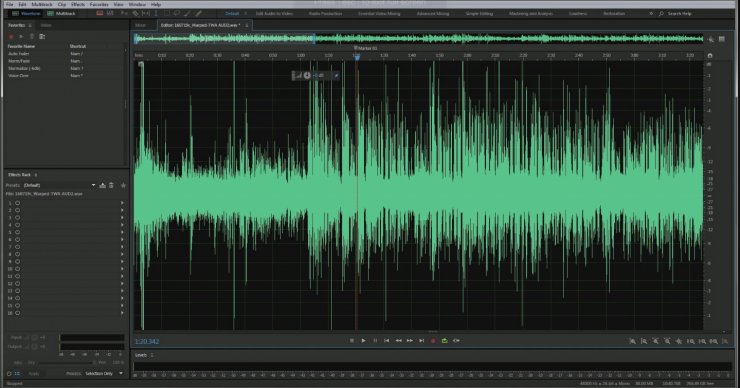
Task: Zoom in amplitude icon
Action: click(632, 341)
